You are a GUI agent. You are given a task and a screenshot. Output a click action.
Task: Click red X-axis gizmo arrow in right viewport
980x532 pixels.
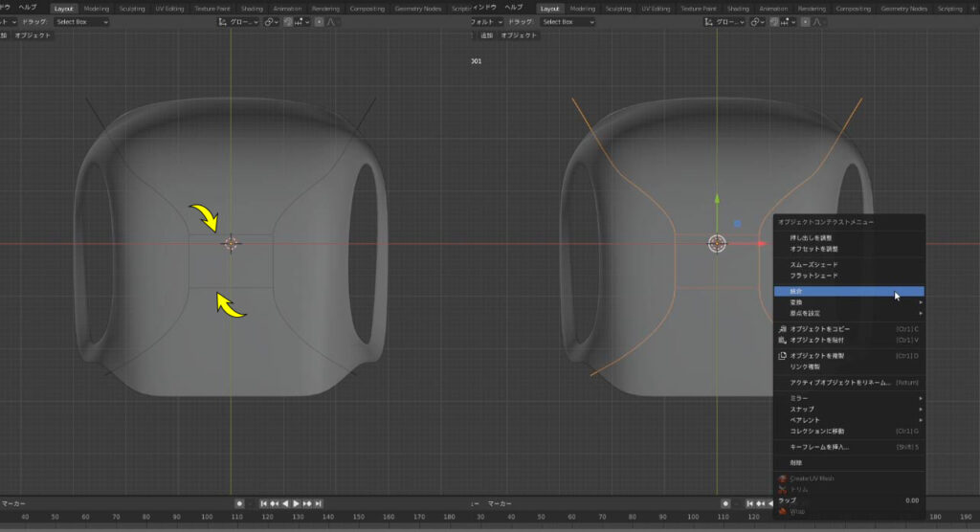pos(761,244)
